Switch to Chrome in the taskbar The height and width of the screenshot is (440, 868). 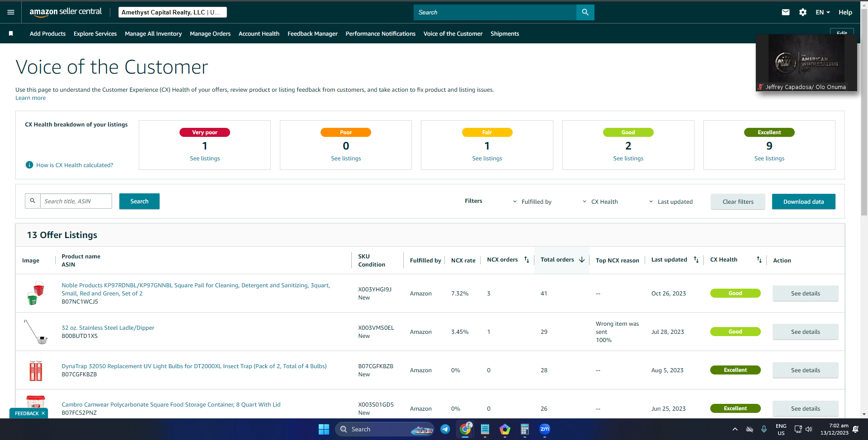pos(465,429)
